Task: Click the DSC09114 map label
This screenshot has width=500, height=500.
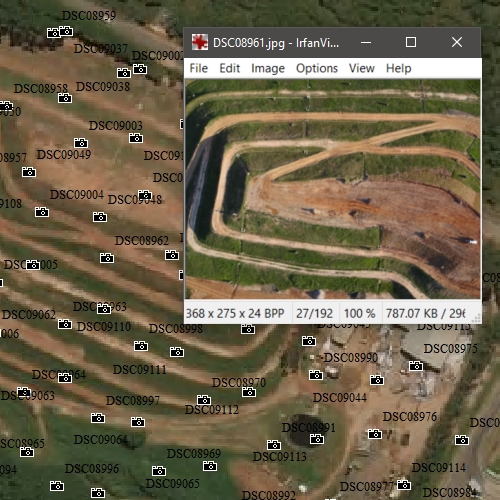Action: click(439, 467)
